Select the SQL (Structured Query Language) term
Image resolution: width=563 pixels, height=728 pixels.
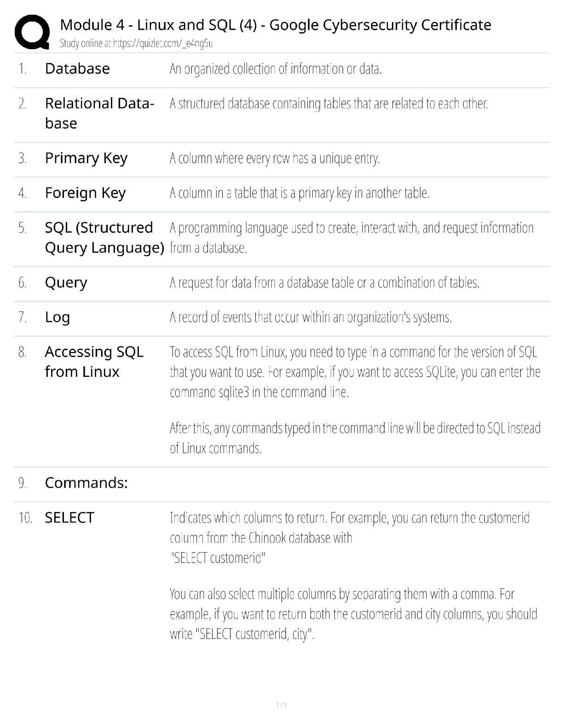(104, 238)
